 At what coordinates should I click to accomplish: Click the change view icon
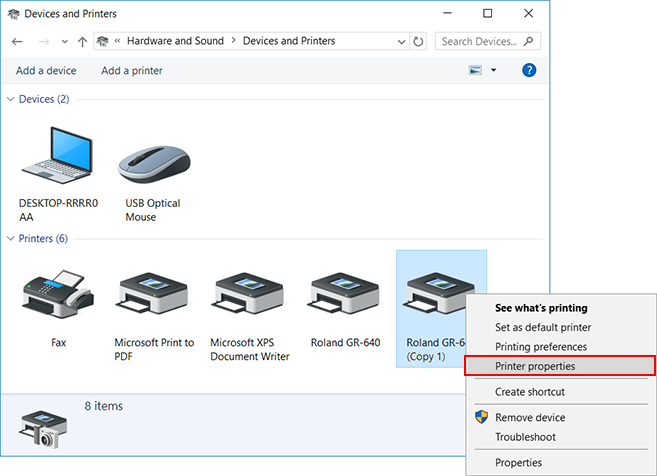pos(475,70)
